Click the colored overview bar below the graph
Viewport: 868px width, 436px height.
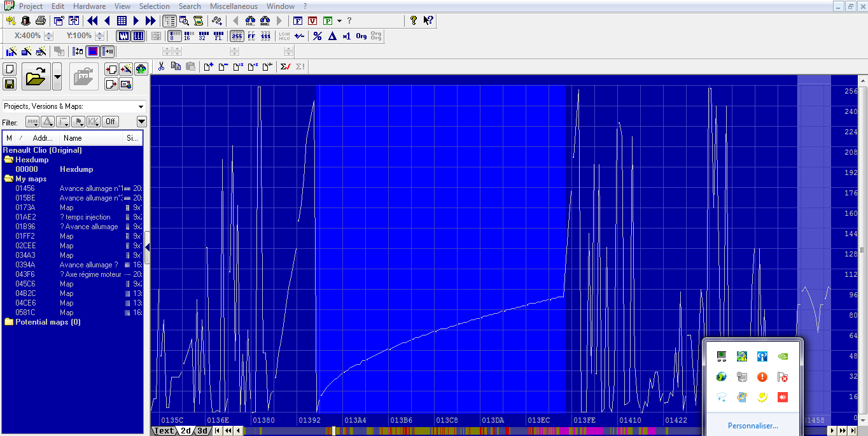[535, 431]
